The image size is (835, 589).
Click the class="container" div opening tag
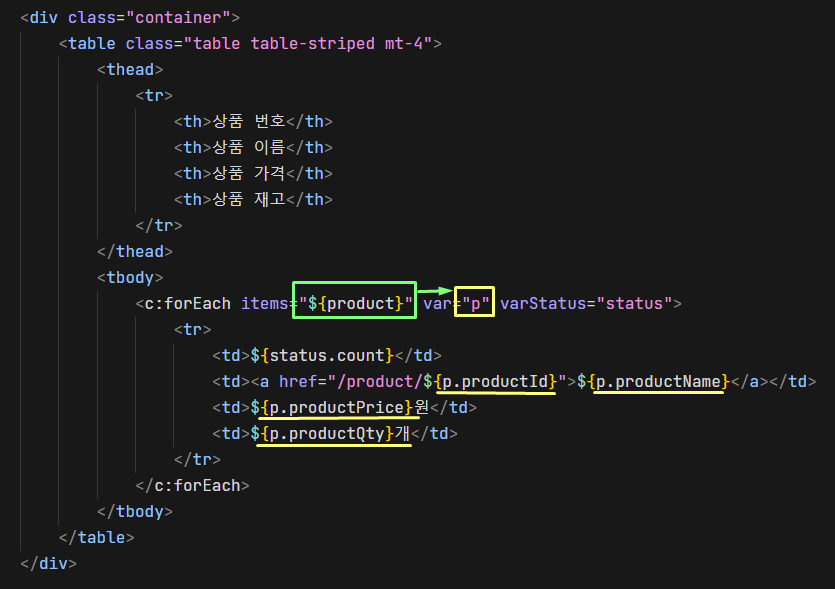pyautogui.click(x=130, y=18)
